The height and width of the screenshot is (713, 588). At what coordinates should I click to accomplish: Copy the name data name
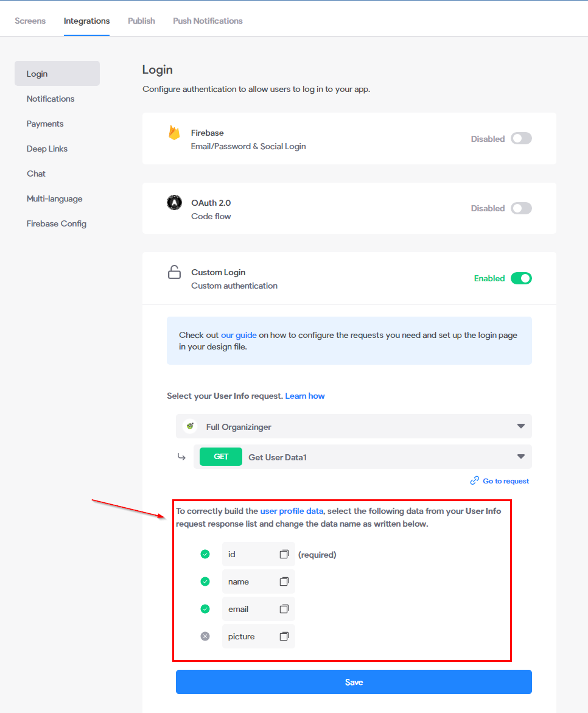point(284,581)
